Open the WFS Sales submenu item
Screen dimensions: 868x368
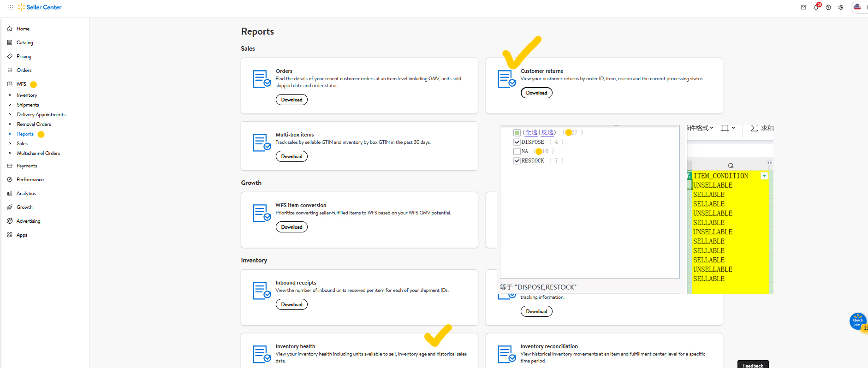tap(22, 143)
